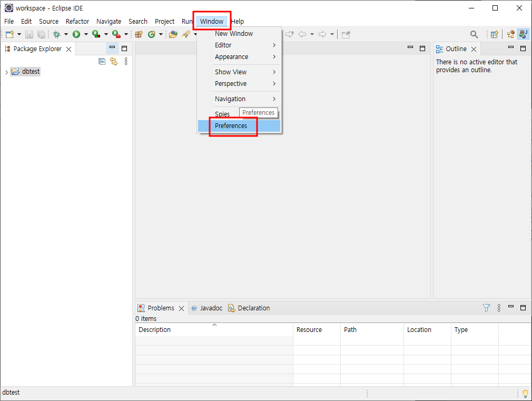Click the New Java Class icon
Viewport: 532px width, 401px height.
click(151, 34)
